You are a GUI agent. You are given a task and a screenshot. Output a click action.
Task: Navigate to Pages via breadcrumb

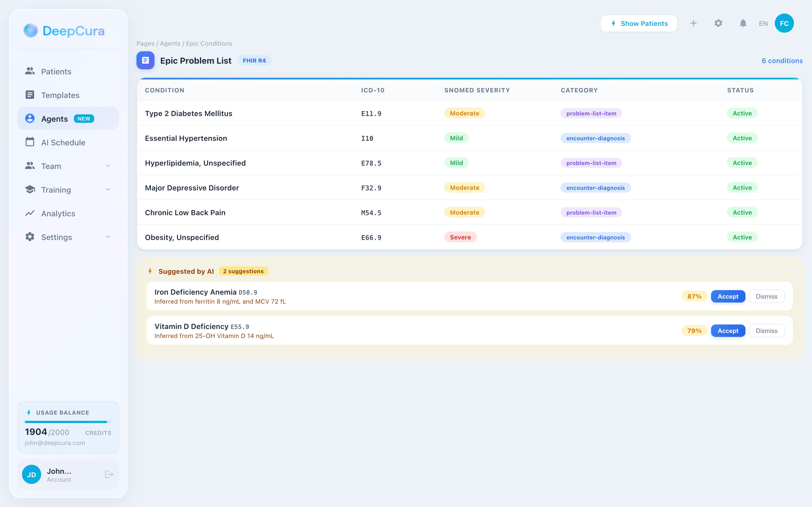(x=145, y=43)
